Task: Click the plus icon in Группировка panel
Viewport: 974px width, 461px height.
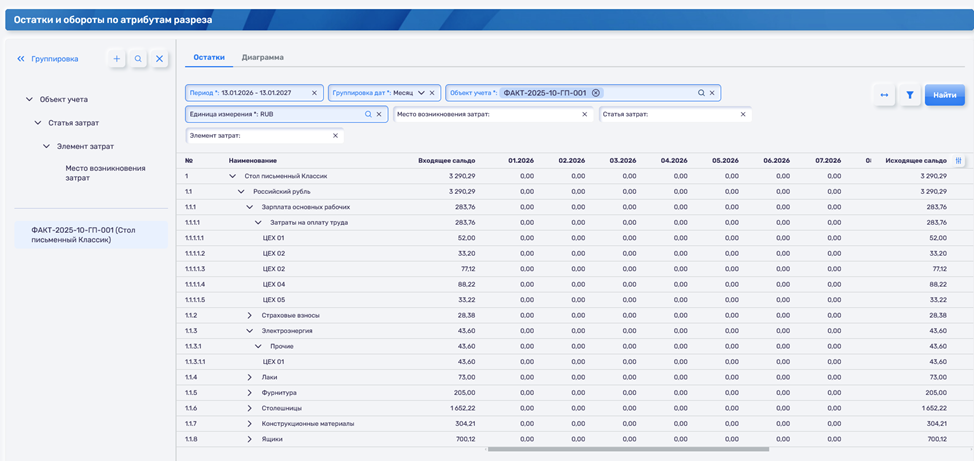Action: [117, 59]
